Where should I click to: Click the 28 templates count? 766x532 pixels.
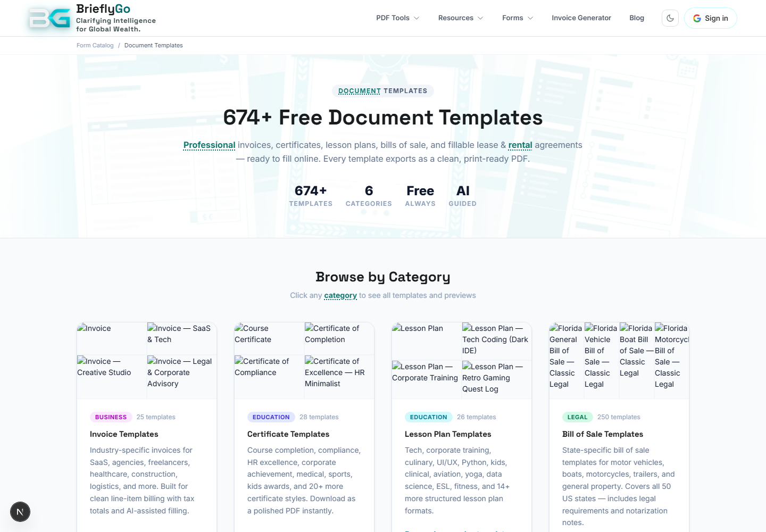319,417
